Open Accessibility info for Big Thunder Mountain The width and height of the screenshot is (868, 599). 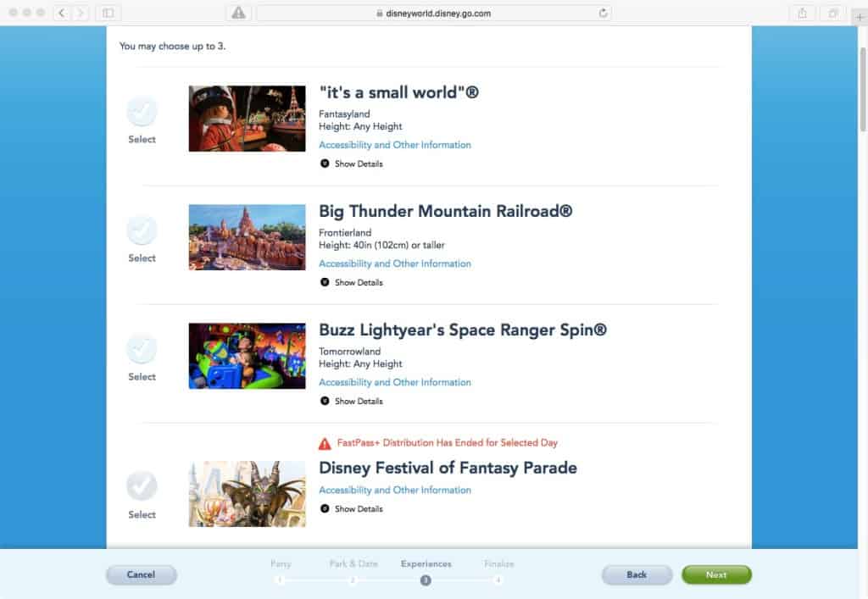(395, 263)
